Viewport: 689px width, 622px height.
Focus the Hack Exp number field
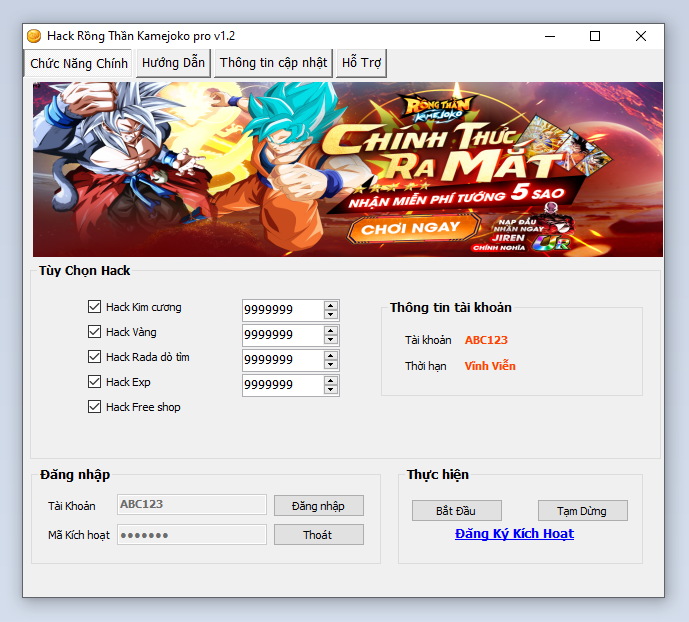click(x=282, y=385)
